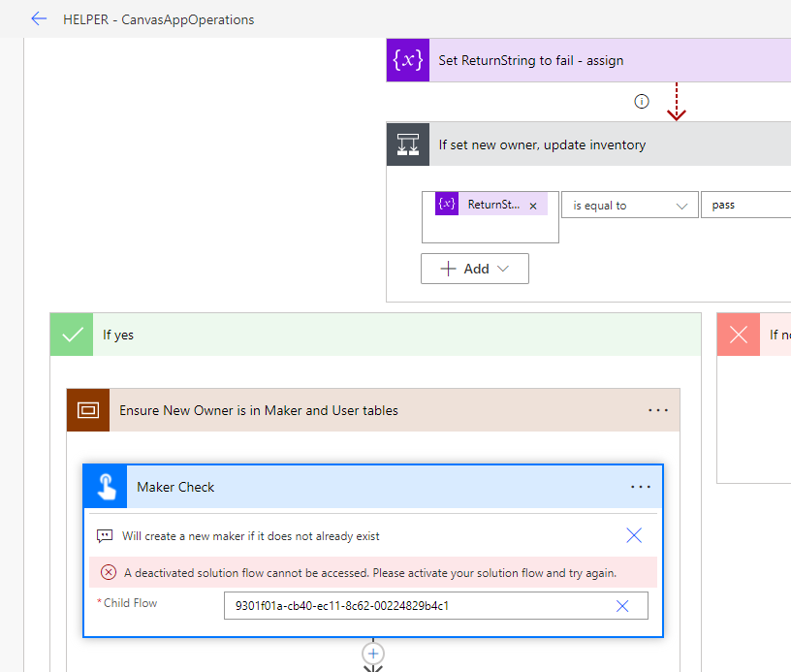Open the info tooltip above the condition

[641, 101]
